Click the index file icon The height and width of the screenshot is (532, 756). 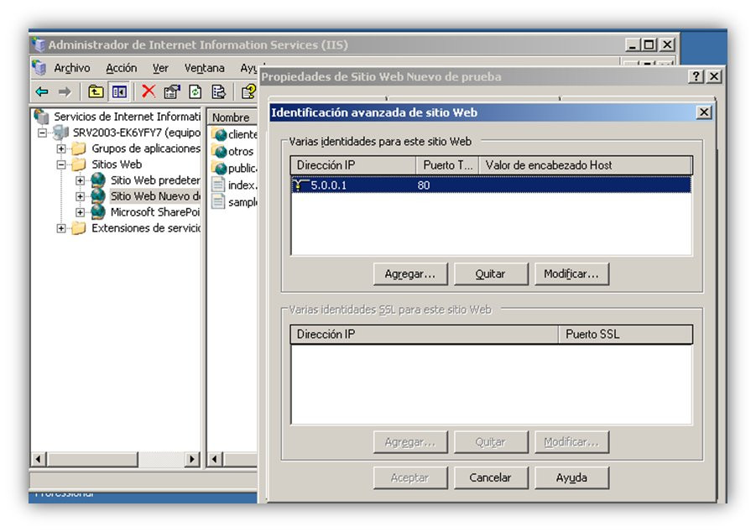point(218,185)
